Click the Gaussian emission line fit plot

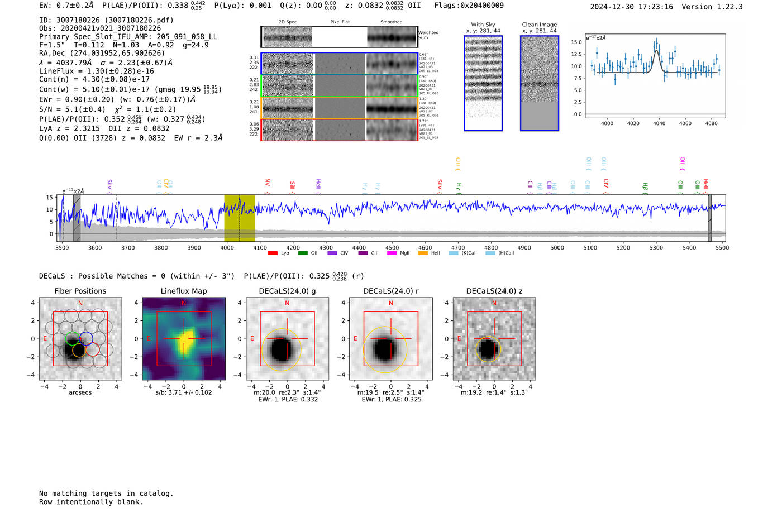(x=655, y=76)
